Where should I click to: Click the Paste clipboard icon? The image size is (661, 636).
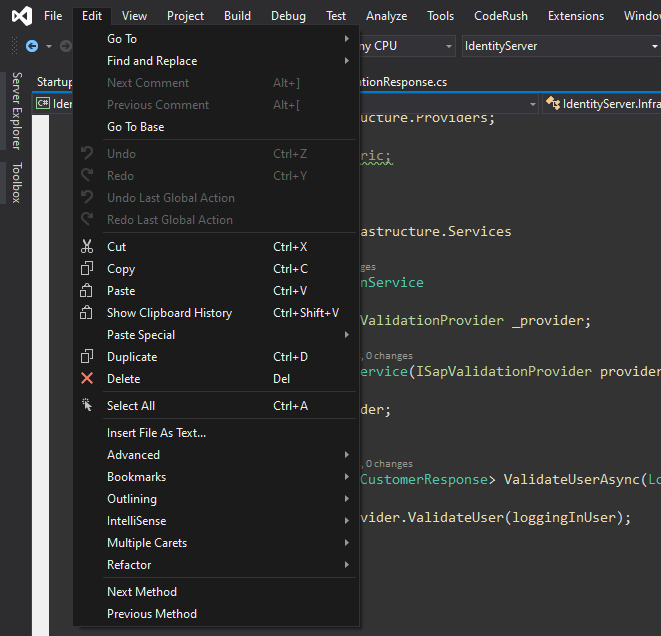pos(86,290)
